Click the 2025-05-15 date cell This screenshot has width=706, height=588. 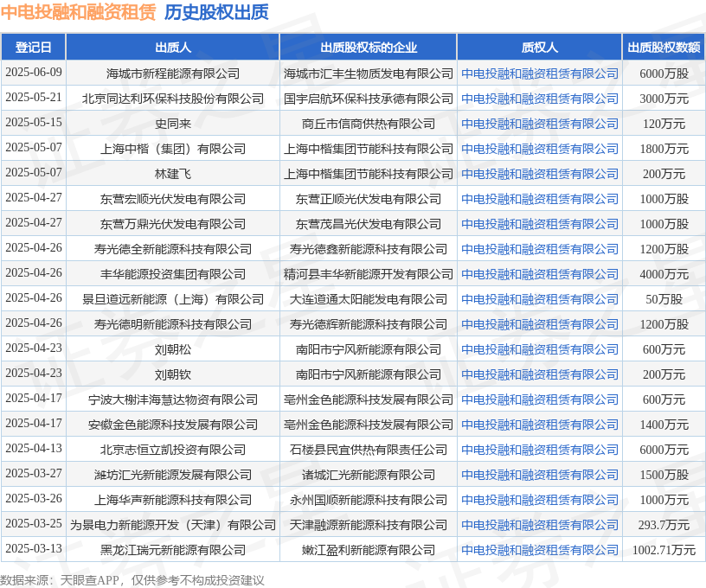pyautogui.click(x=34, y=123)
